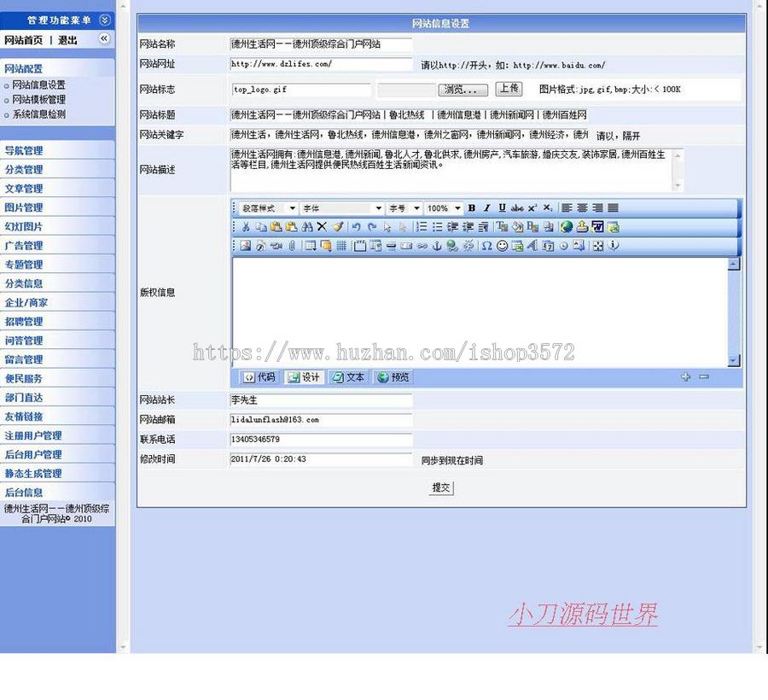Screen dimensions: 768x700
Task: Click the Cut scissors icon
Action: [247, 227]
